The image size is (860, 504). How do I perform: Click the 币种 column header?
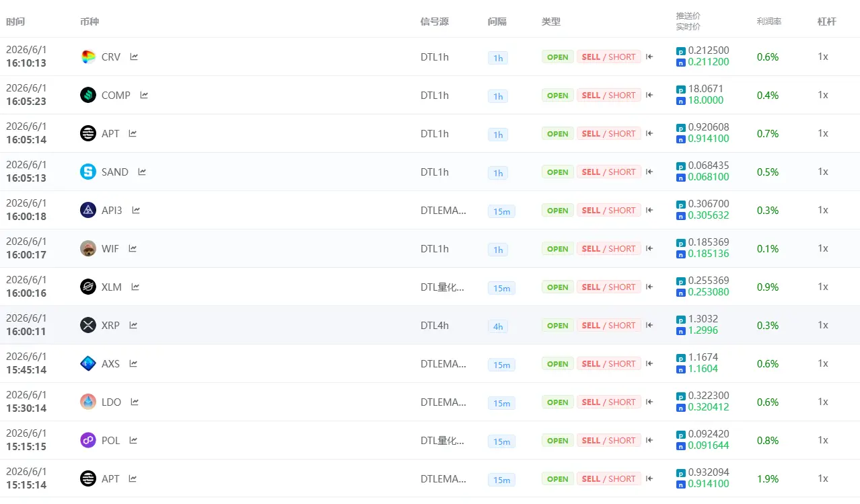[89, 22]
